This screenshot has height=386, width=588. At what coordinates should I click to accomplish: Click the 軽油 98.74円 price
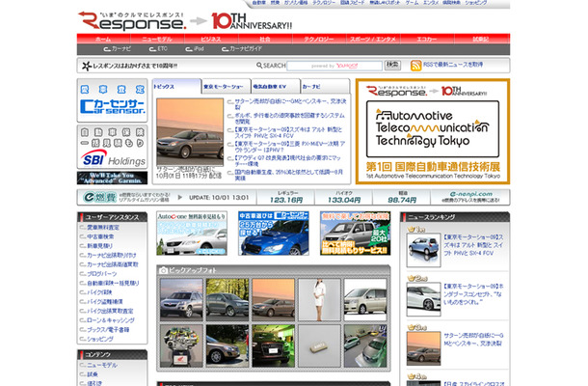[402, 197]
